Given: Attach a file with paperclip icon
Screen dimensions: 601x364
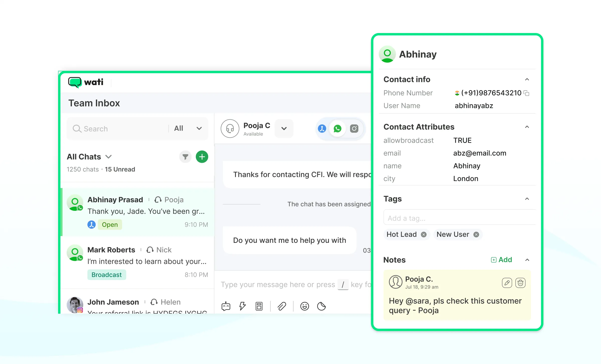Looking at the screenshot, I should pos(282,306).
